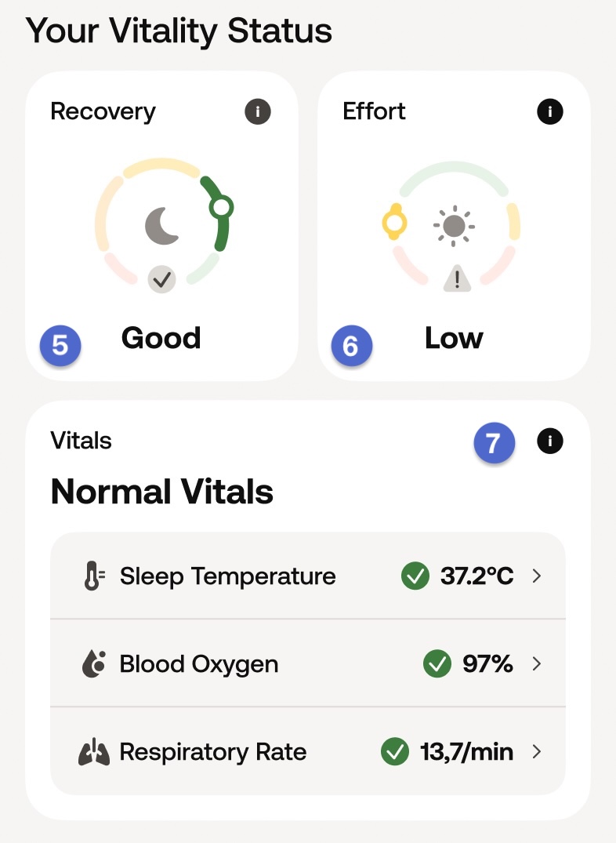
Task: Click the green check beside 97%
Action: point(437,664)
